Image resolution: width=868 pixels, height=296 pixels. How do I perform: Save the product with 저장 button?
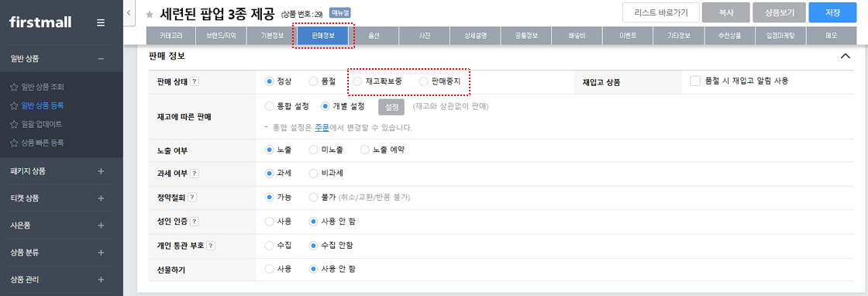pos(832,12)
